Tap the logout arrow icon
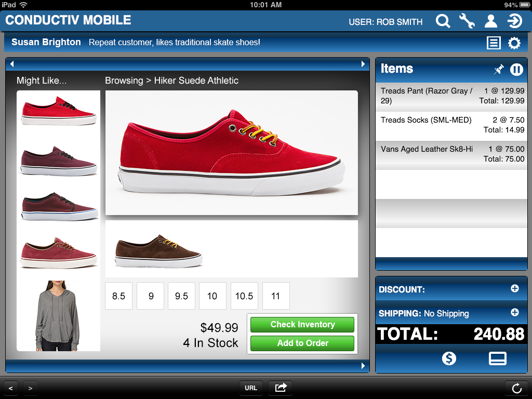The image size is (532, 399). tap(514, 21)
